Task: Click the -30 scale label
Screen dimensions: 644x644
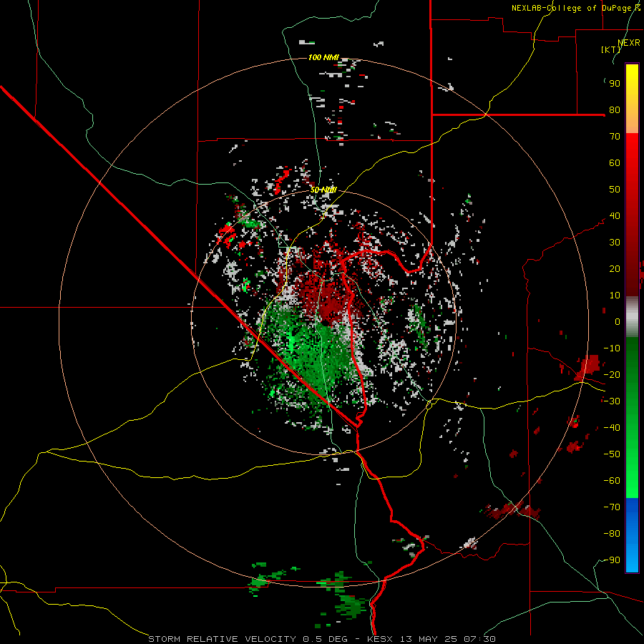Action: [x=612, y=401]
